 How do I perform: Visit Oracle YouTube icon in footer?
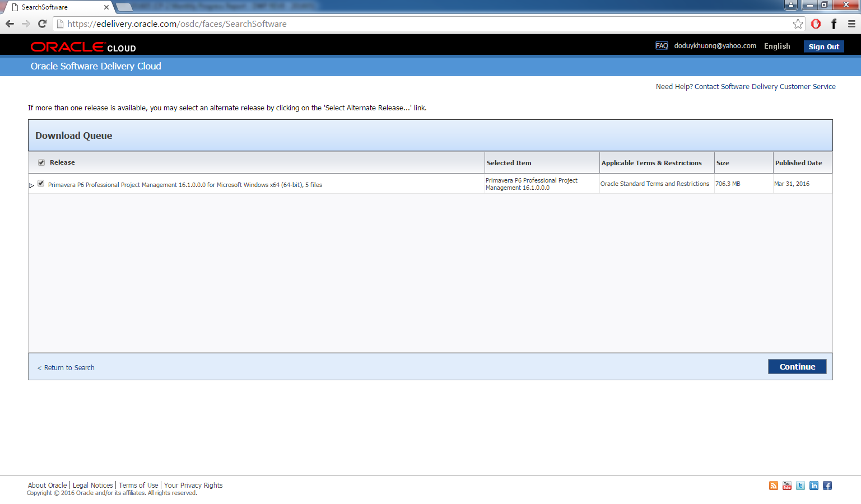787,486
